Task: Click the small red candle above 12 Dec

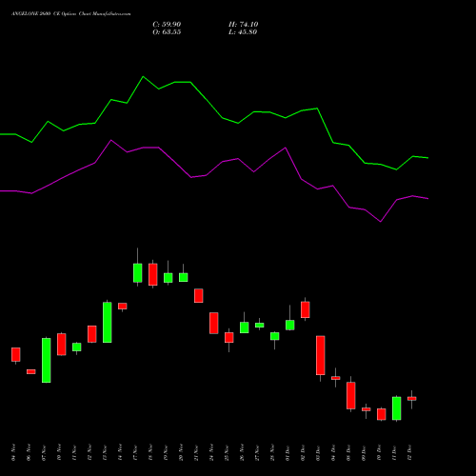Action: [x=412, y=399]
